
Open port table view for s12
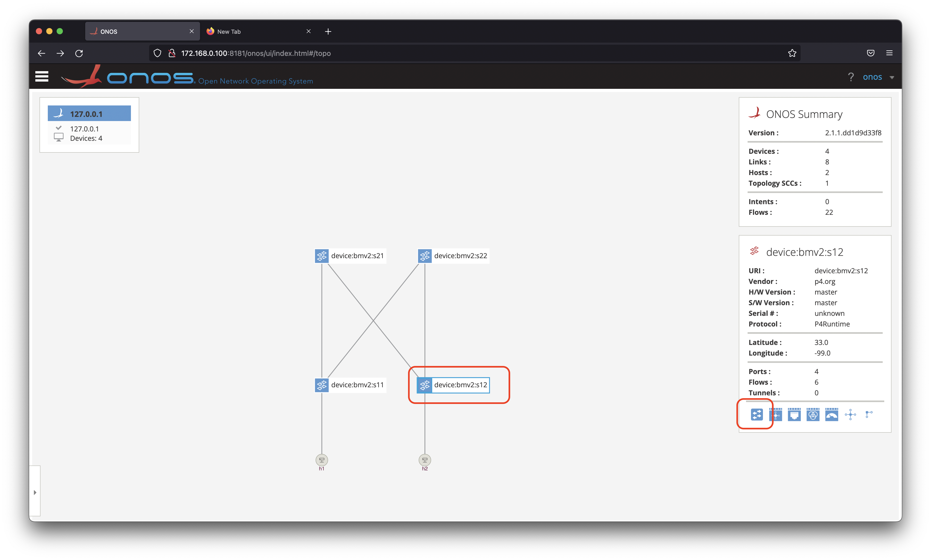pyautogui.click(x=794, y=414)
